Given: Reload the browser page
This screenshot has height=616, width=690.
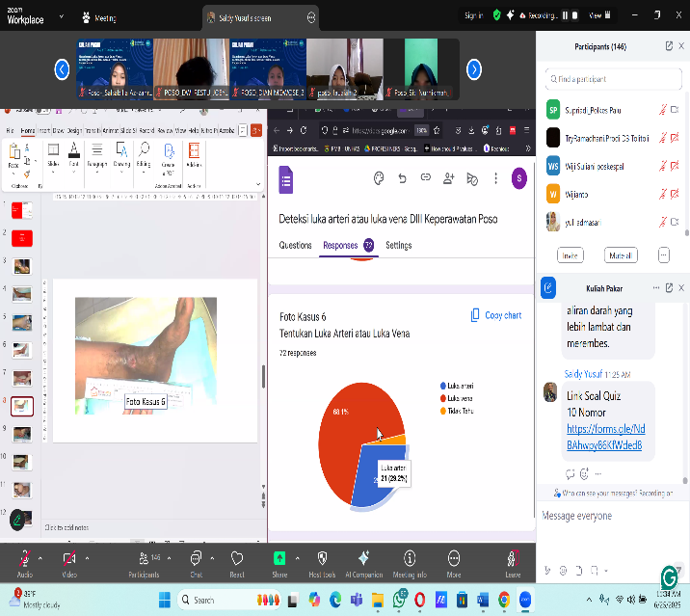Looking at the screenshot, I should pyautogui.click(x=304, y=130).
